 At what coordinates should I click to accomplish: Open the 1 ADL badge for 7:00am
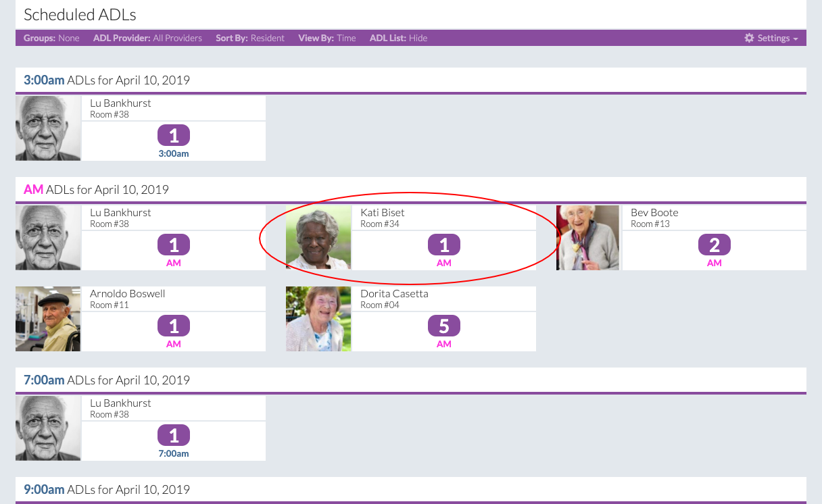[x=174, y=436]
